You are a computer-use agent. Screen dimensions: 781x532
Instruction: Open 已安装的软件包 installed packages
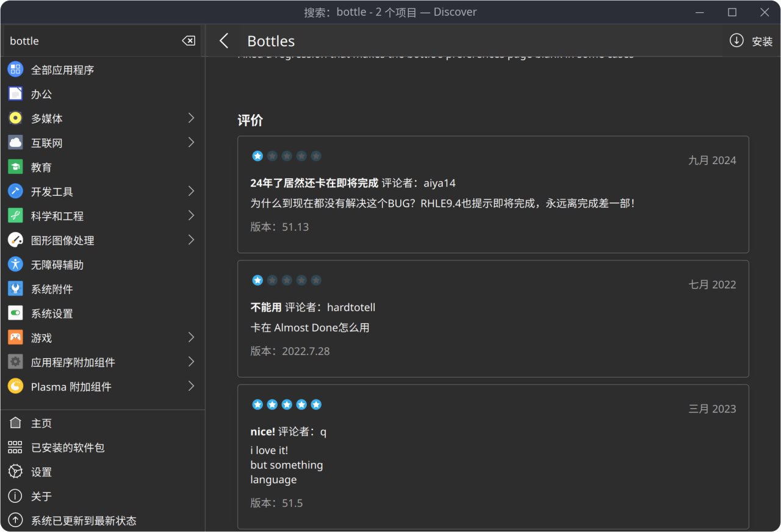point(67,448)
